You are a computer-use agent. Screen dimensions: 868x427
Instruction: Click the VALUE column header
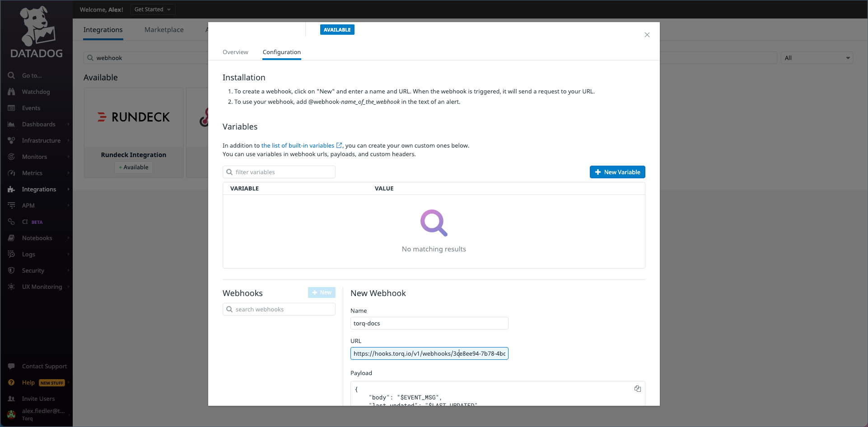pos(384,188)
